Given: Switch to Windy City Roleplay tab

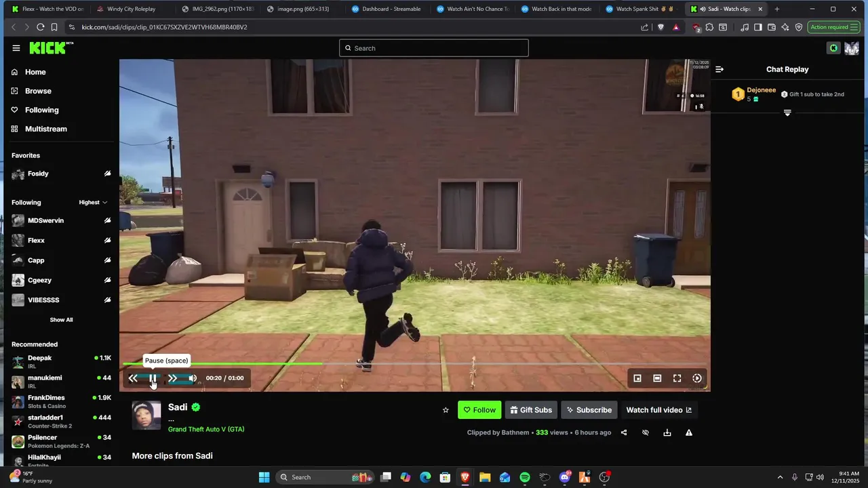Looking at the screenshot, I should [x=132, y=9].
